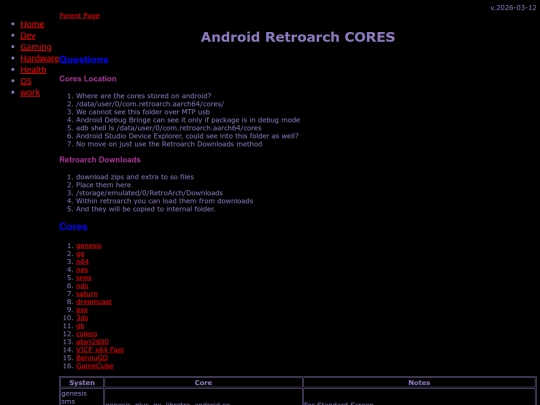Click the v.2026-03-12 version label
This screenshot has width=540, height=405.
(513, 8)
